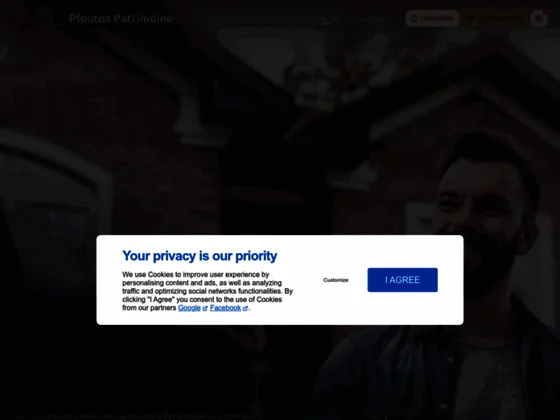
Task: Click the external-link icon beside Facebook
Action: 245,308
